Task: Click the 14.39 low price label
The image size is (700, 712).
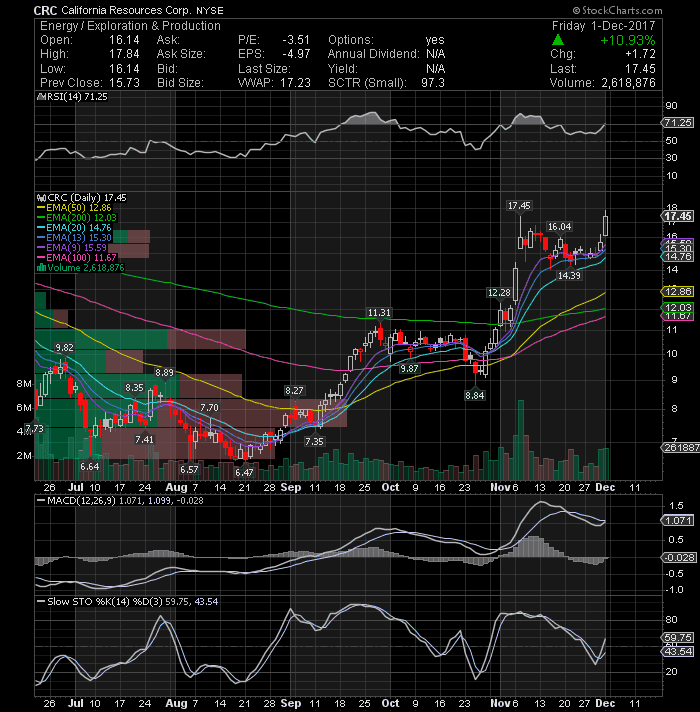Action: click(x=569, y=275)
